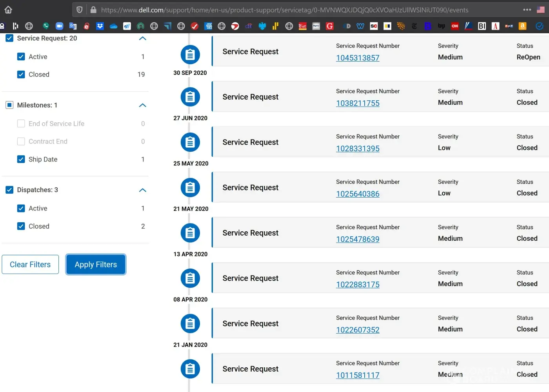The image size is (549, 392).
Task: Open the page actions three-dot menu
Action: click(527, 10)
